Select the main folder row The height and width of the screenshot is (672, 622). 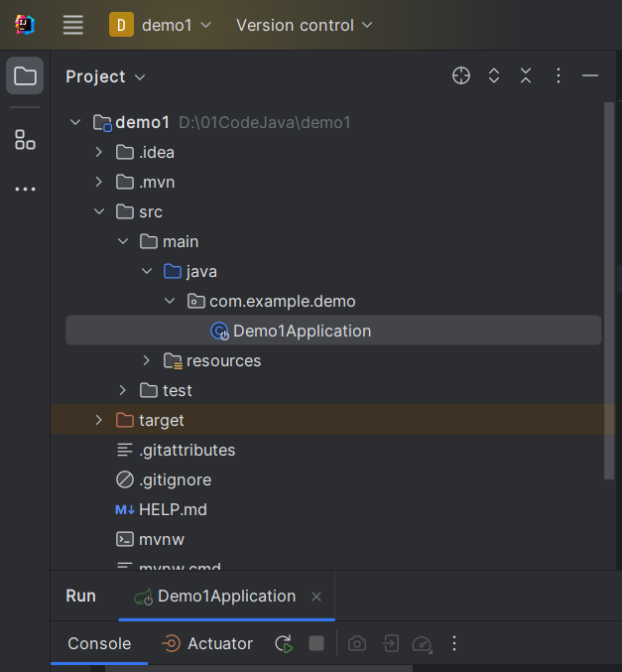333,242
